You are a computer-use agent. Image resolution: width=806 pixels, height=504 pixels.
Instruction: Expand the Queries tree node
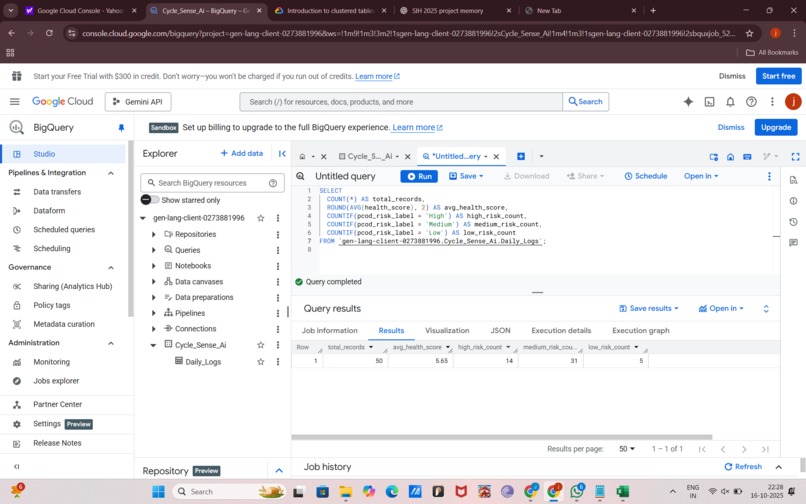point(153,250)
